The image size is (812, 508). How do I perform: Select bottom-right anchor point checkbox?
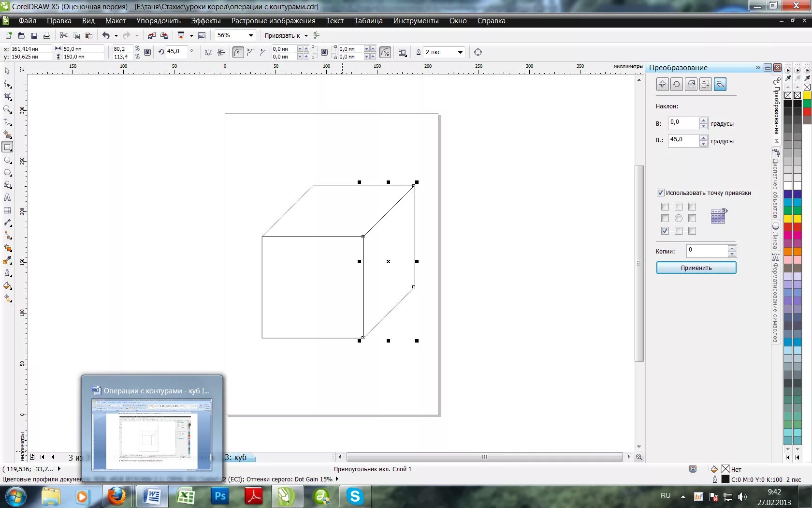pyautogui.click(x=692, y=231)
